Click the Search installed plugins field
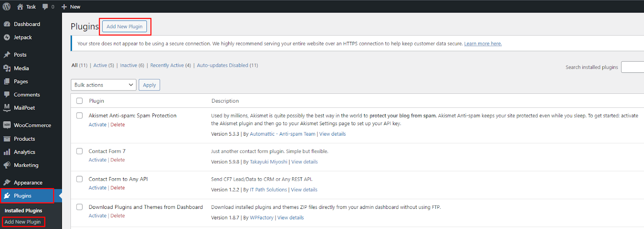 point(632,67)
